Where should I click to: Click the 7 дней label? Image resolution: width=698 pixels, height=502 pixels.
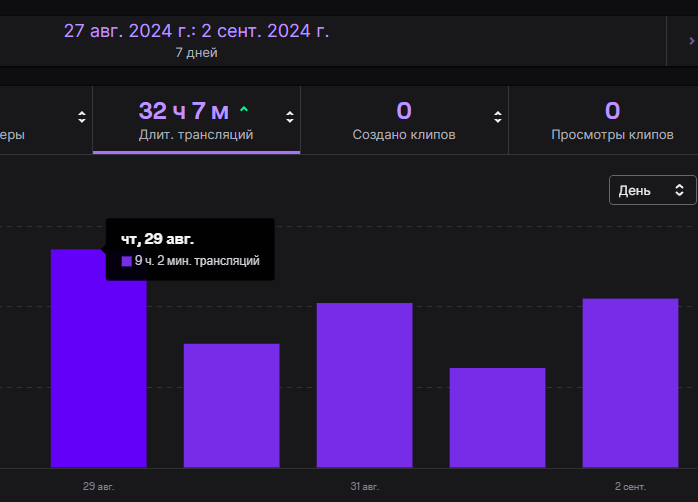[196, 53]
